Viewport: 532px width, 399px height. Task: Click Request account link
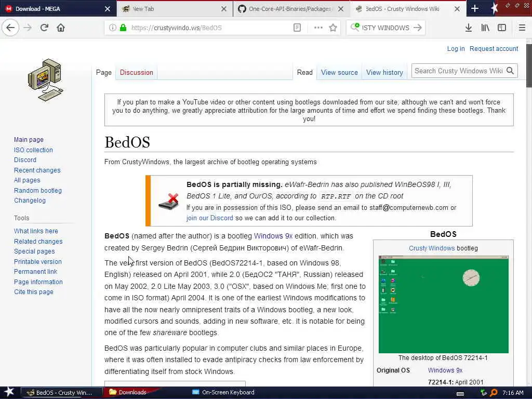[494, 48]
